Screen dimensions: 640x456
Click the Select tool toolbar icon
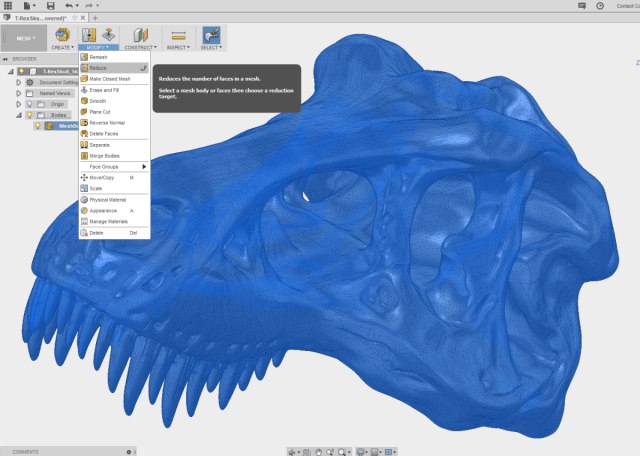(x=211, y=35)
